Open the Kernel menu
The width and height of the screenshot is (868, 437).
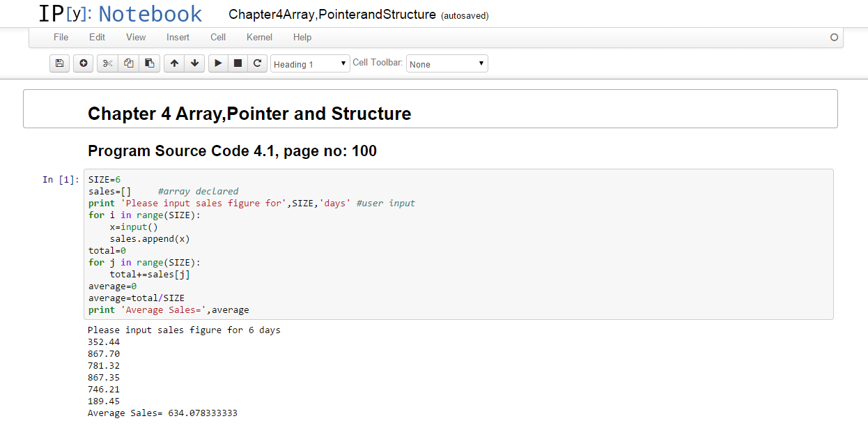point(260,37)
